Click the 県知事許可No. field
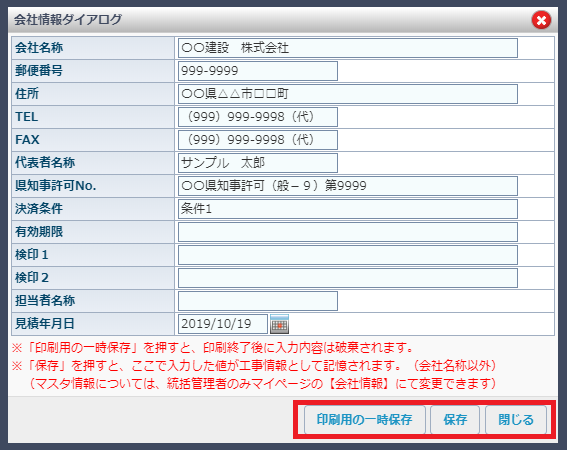The width and height of the screenshot is (567, 450). (x=348, y=186)
